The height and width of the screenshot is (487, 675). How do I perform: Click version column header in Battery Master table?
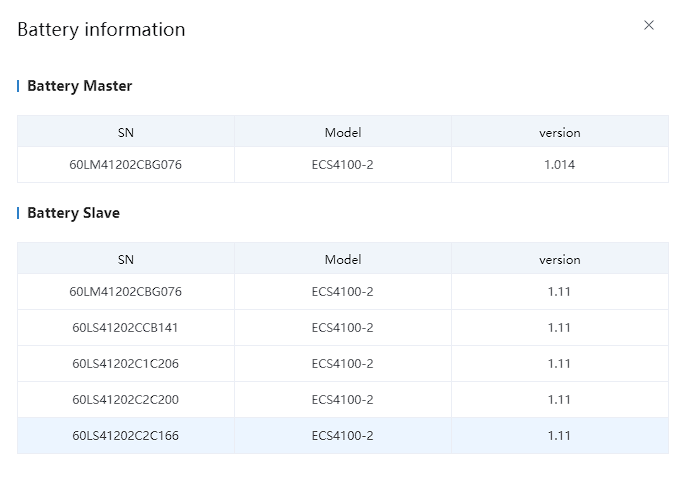[559, 132]
